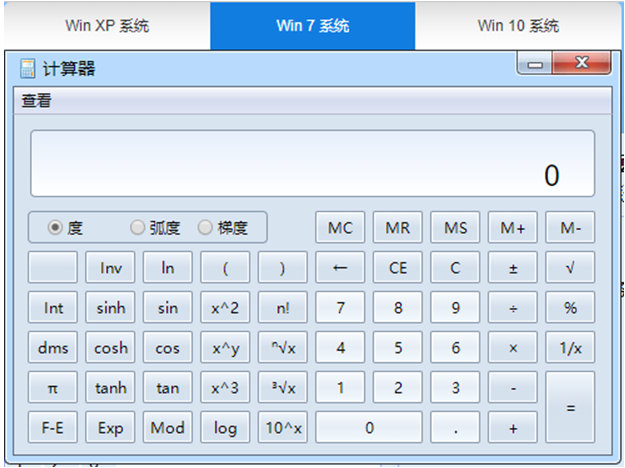Recall memory with MR button

tap(397, 227)
